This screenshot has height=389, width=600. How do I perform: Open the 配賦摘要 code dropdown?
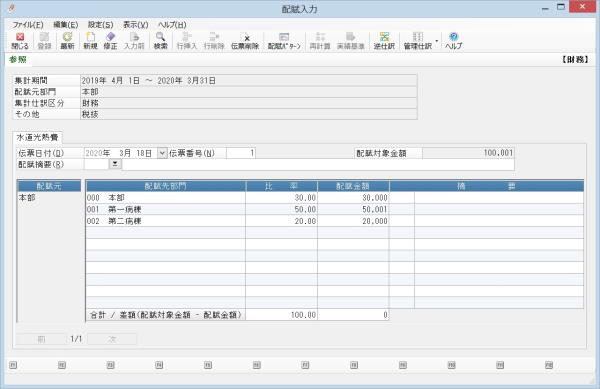(115, 164)
